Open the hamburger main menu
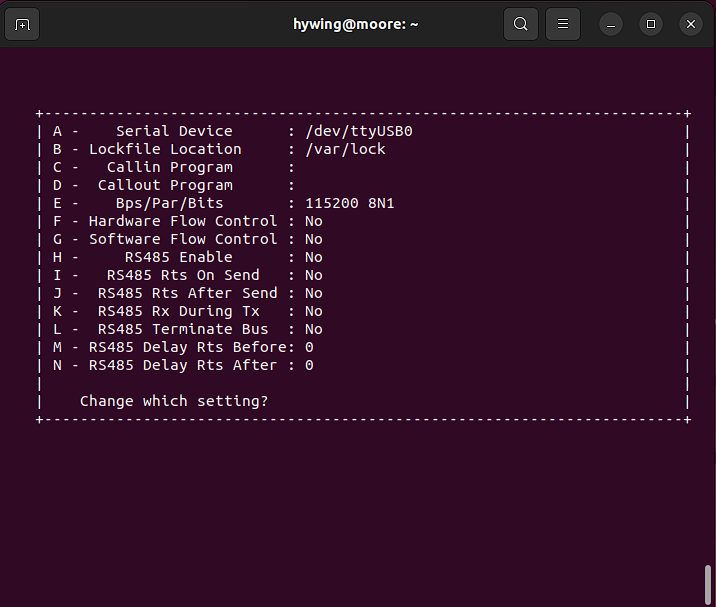Image resolution: width=716 pixels, height=607 pixels. coord(563,24)
